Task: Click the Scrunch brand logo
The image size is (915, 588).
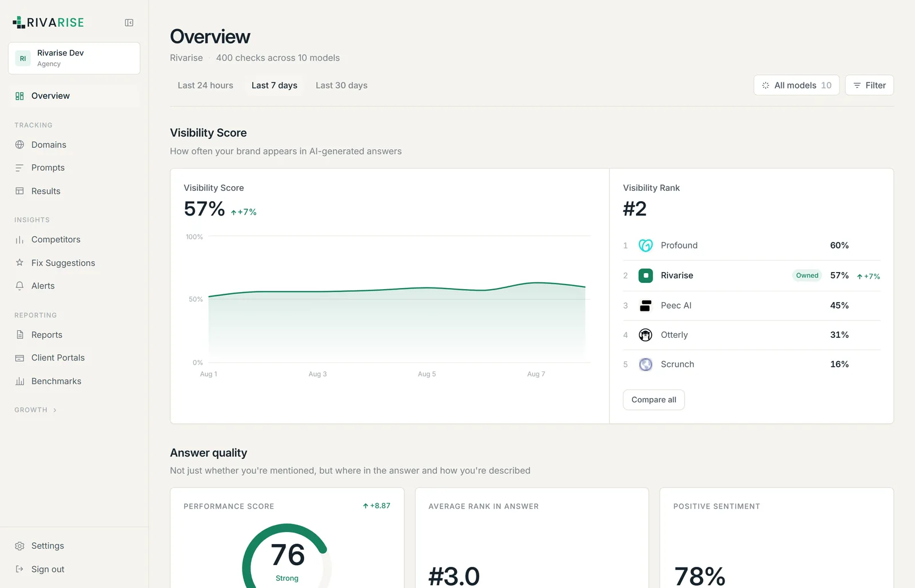Action: [646, 364]
